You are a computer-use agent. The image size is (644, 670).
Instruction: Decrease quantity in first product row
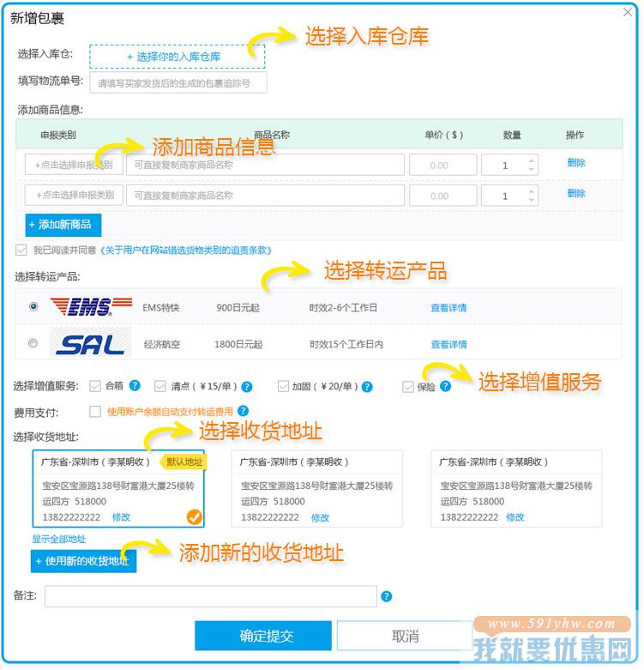coord(532,169)
